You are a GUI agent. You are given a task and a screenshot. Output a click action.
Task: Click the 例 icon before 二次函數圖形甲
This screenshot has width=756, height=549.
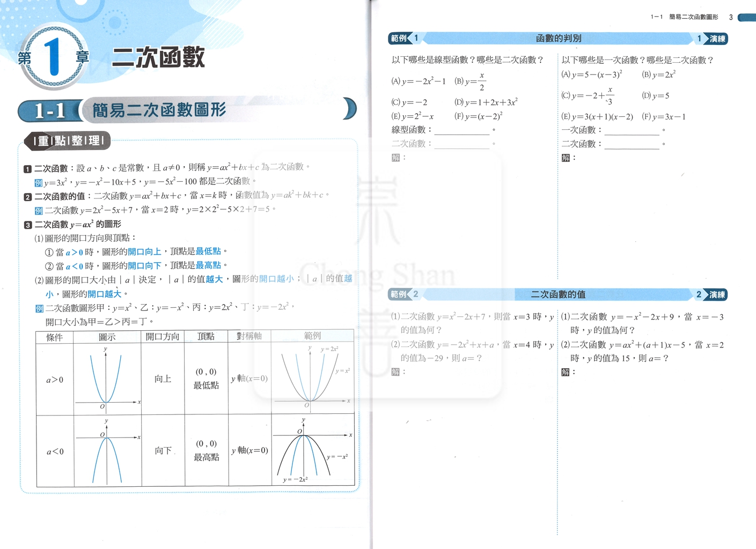point(39,308)
